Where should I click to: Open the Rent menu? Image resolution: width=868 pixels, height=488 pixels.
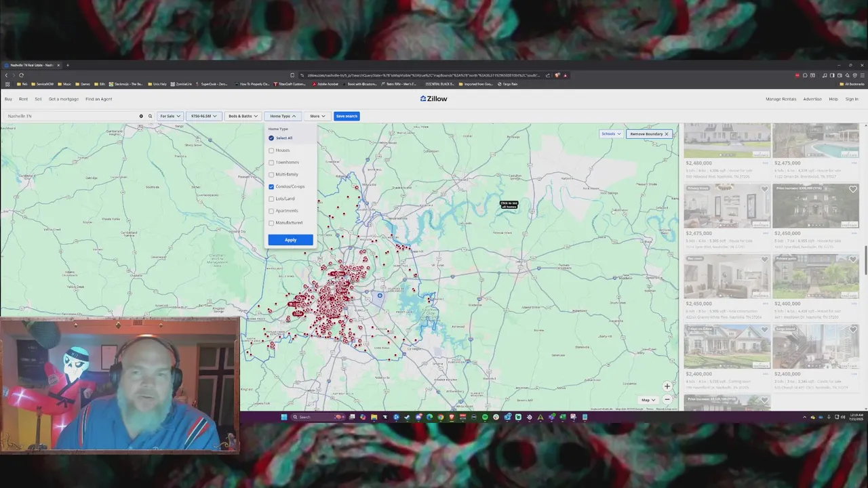coord(23,99)
